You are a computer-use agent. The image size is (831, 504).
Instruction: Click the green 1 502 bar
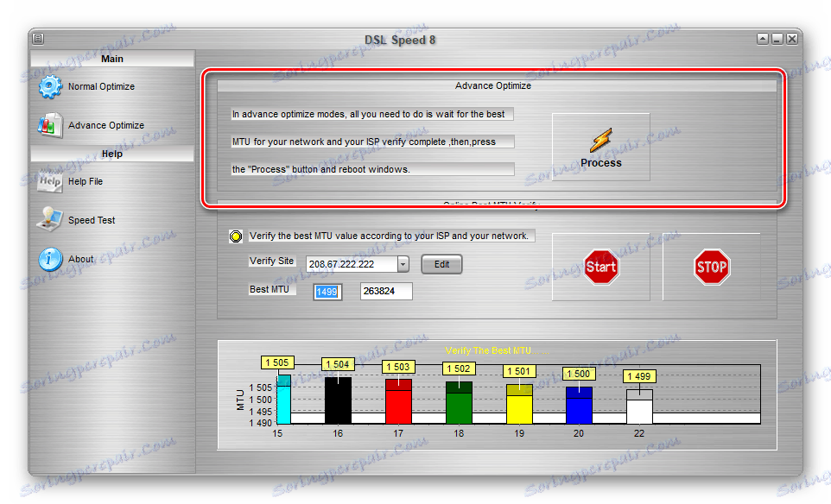(459, 403)
